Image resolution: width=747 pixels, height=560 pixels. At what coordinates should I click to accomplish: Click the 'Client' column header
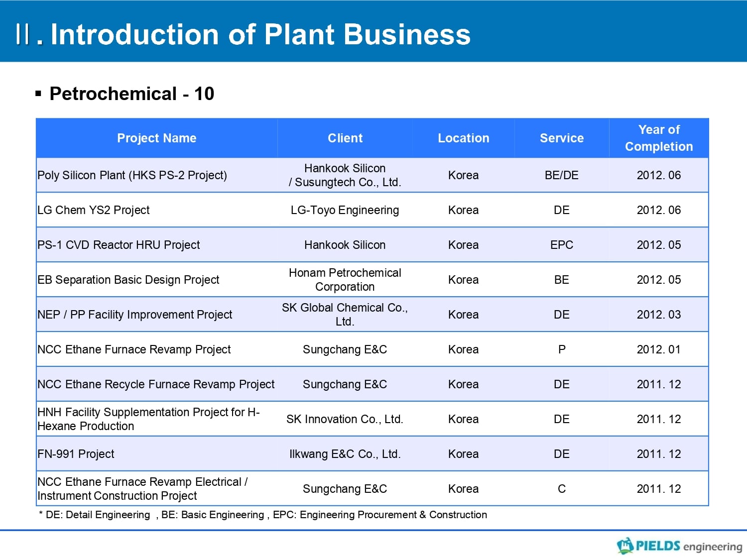coord(345,138)
